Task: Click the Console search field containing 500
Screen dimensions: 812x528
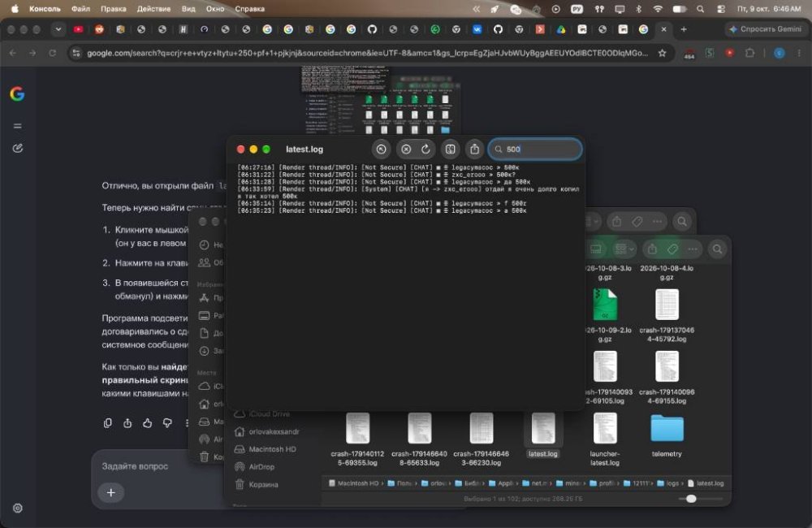Action: 535,149
